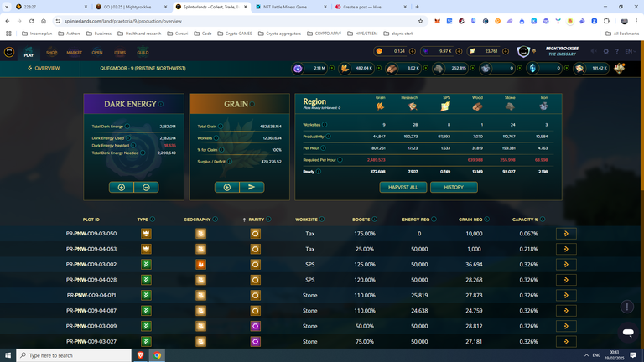Click the Research column icon in Region

[413, 106]
